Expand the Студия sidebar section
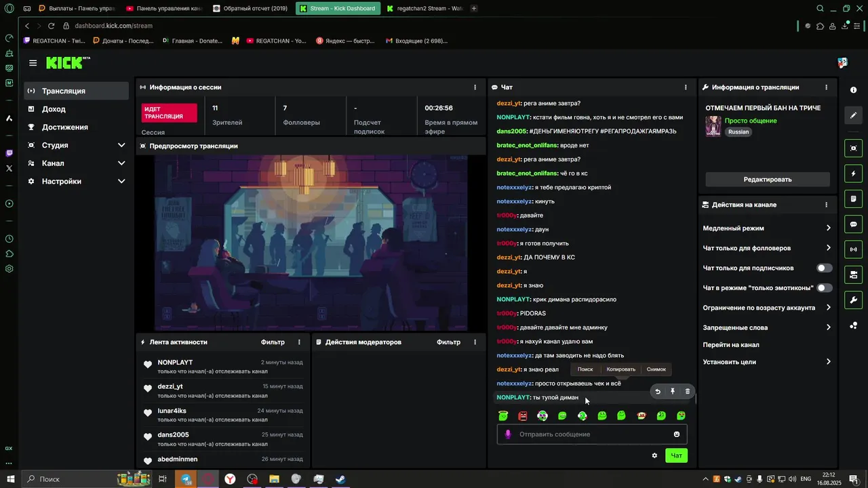Image resolution: width=868 pixels, height=488 pixels. 77,145
